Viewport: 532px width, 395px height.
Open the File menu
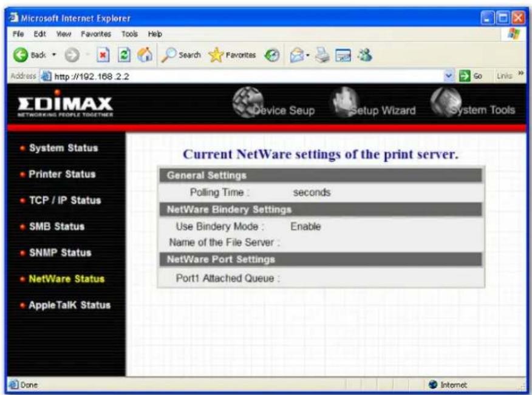click(x=18, y=34)
